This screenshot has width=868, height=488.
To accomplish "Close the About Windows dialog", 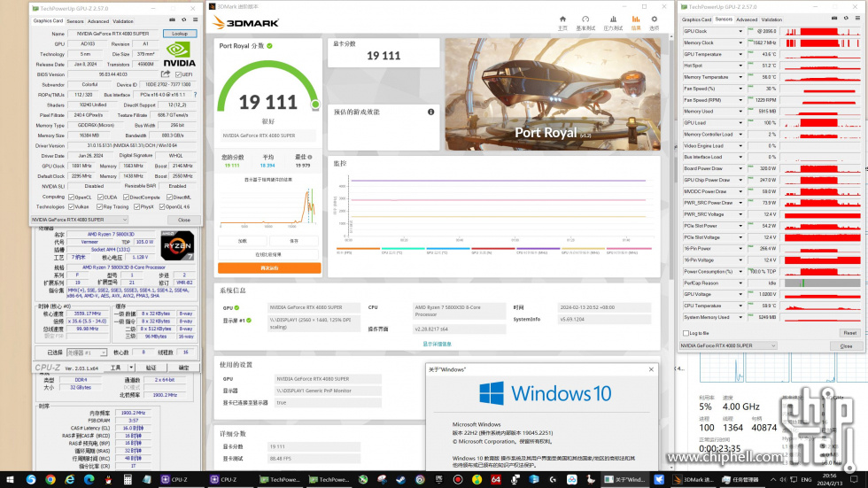I will 651,369.
